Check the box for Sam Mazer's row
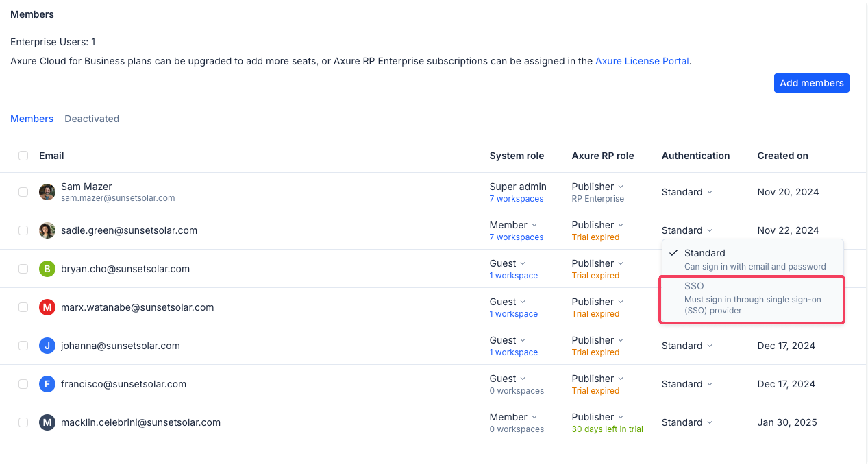 point(23,192)
